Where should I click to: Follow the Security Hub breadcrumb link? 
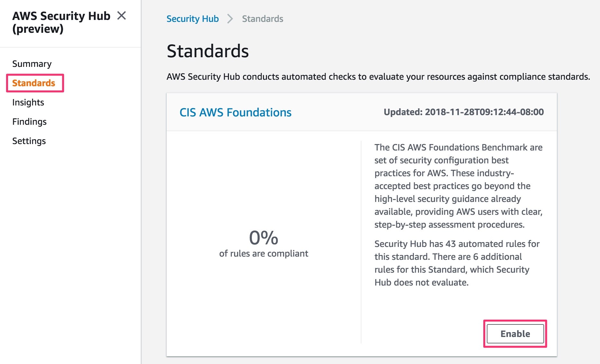[192, 19]
